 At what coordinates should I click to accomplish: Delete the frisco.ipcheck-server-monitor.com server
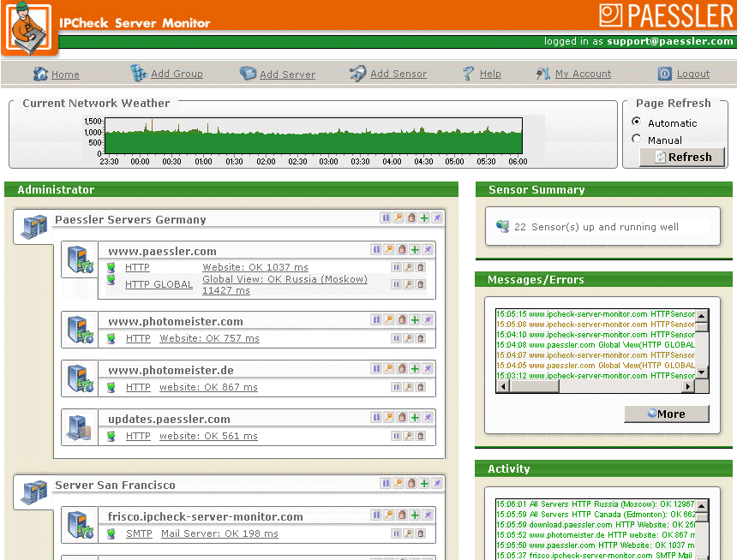(402, 515)
